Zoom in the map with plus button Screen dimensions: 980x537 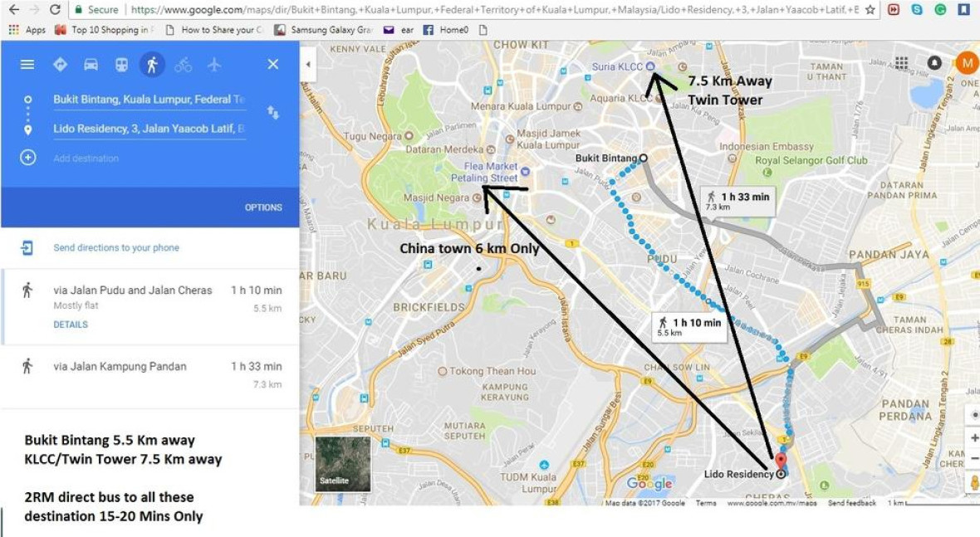974,437
